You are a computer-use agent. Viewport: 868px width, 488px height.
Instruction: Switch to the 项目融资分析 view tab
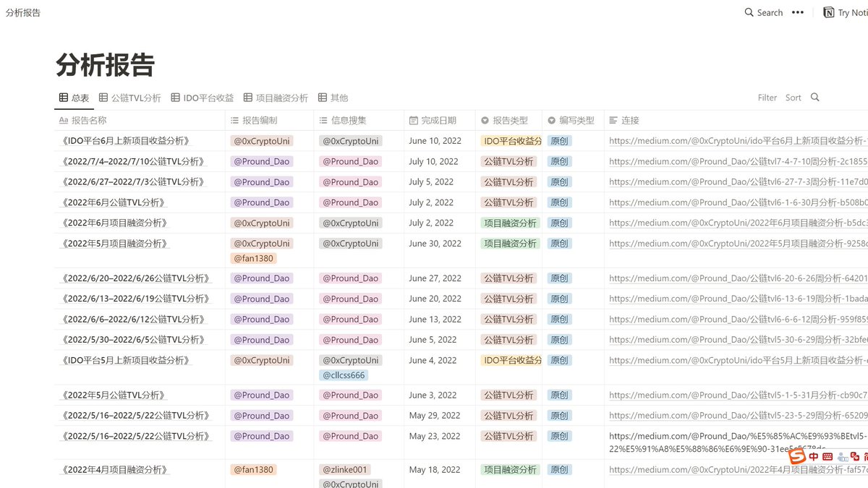(x=276, y=98)
